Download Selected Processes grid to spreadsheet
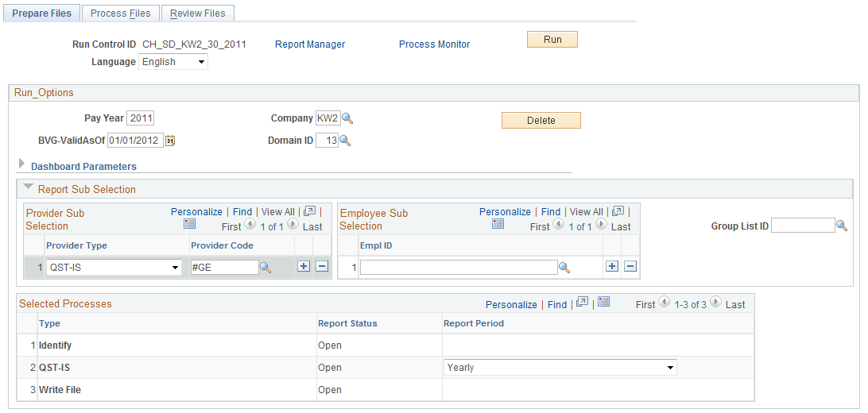The height and width of the screenshot is (413, 868). 604,302
